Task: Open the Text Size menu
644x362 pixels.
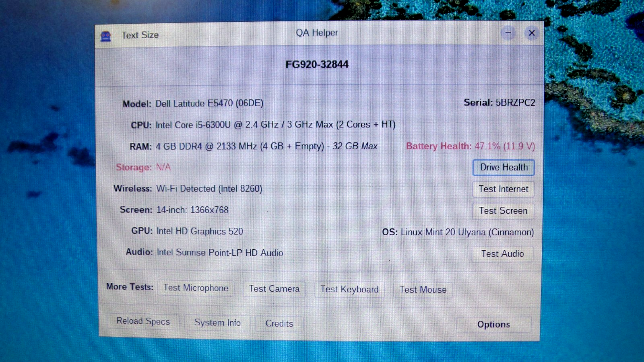Action: (140, 35)
